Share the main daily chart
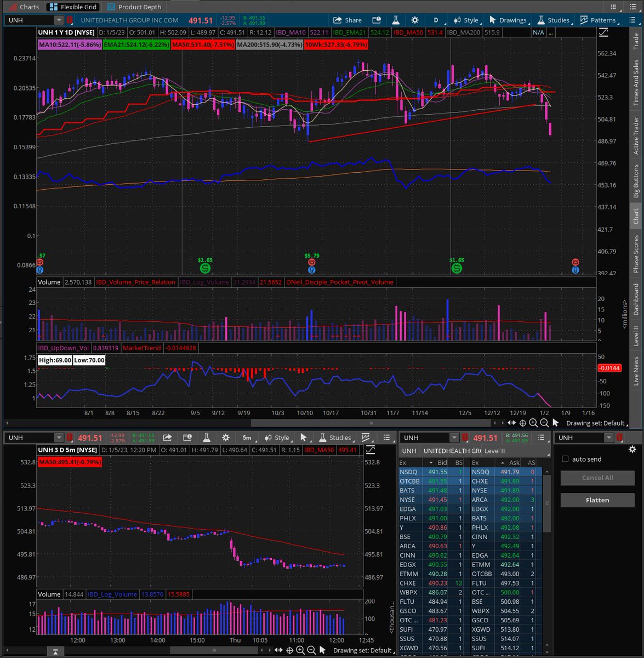 pos(347,20)
